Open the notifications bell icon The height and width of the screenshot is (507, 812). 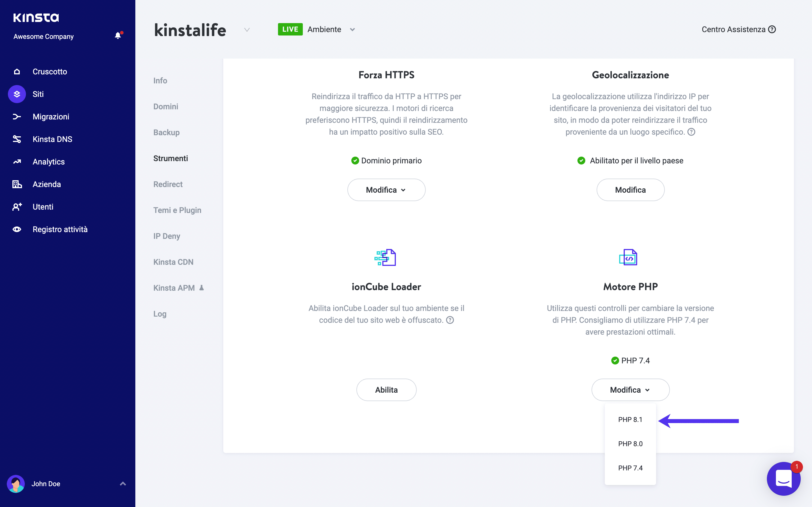[x=118, y=35]
